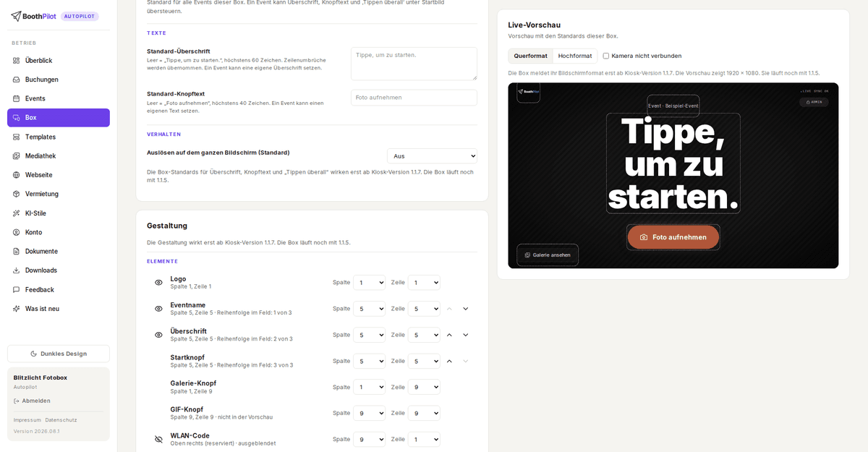
Task: Click the Dokumente file icon
Action: (17, 251)
